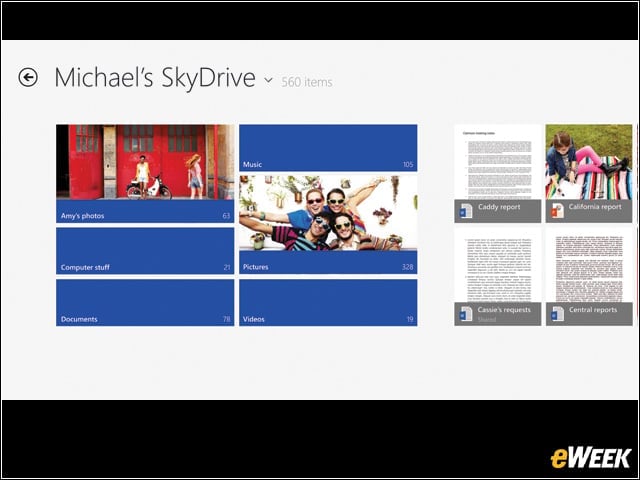The width and height of the screenshot is (640, 480).
Task: Click the PowerPoint icon on California report
Action: coord(557,211)
